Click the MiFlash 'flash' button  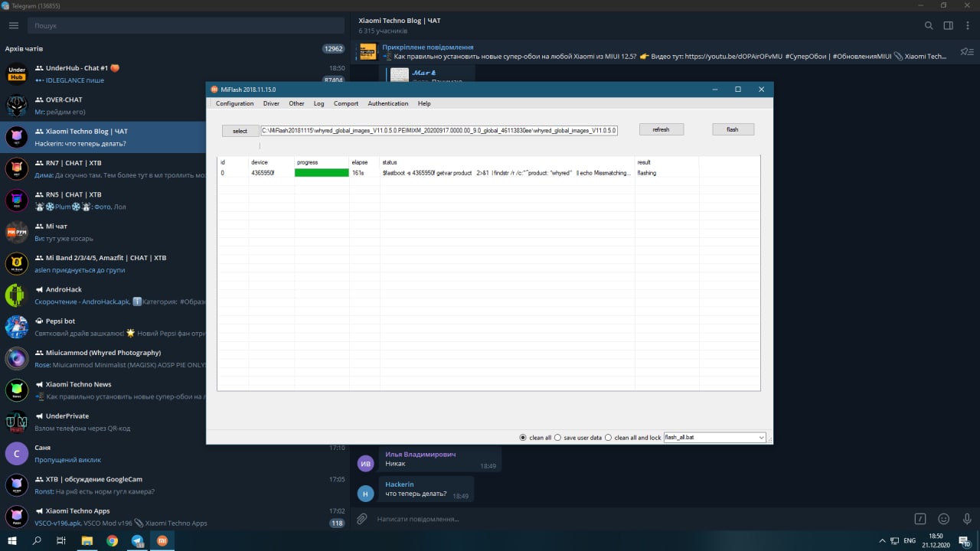pyautogui.click(x=733, y=129)
